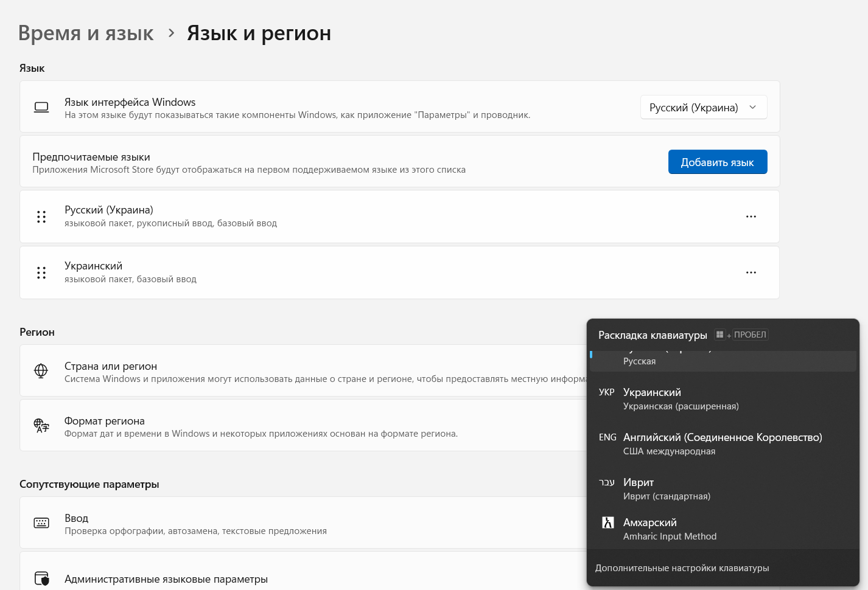The width and height of the screenshot is (868, 590).
Task: Click the ENG language abbreviation
Action: [607, 437]
